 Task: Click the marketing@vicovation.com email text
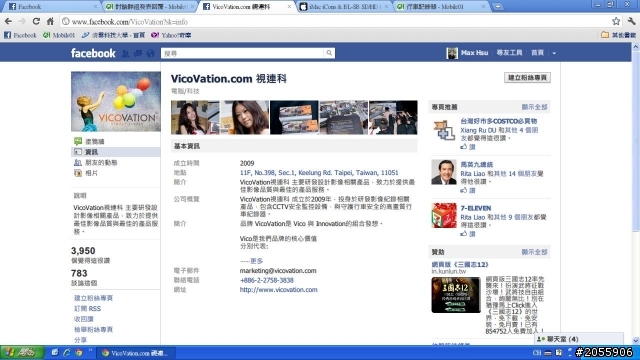click(x=278, y=271)
